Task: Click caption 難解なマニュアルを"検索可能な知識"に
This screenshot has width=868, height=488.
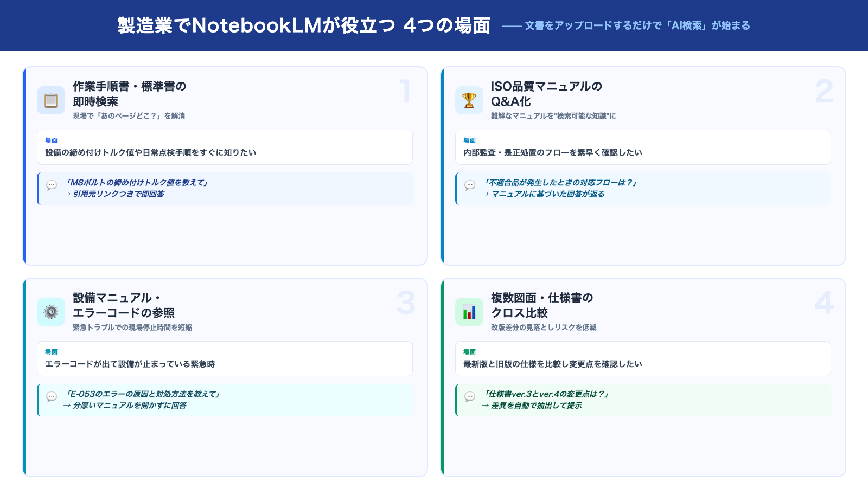Action: (553, 116)
